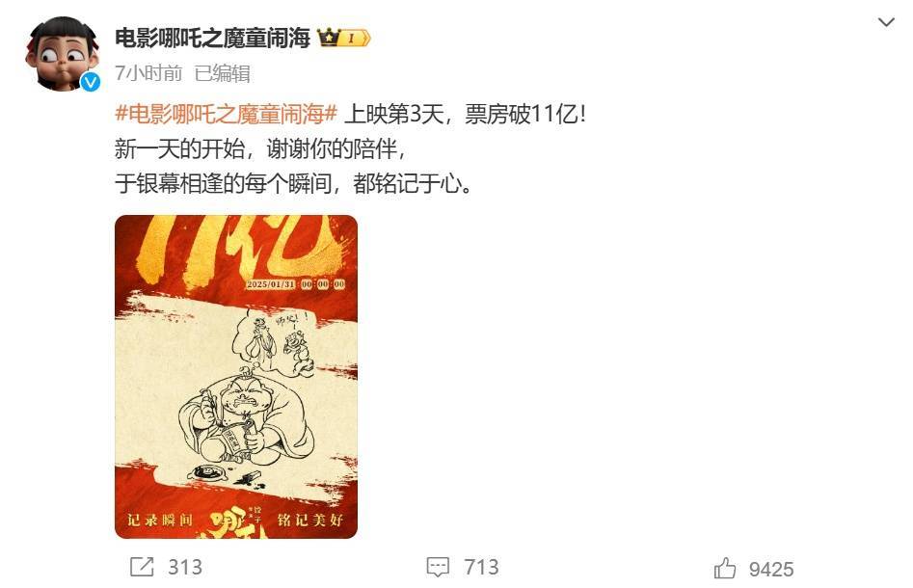Click the gold crown membership badge
This screenshot has height=588, width=913.
pos(329,39)
